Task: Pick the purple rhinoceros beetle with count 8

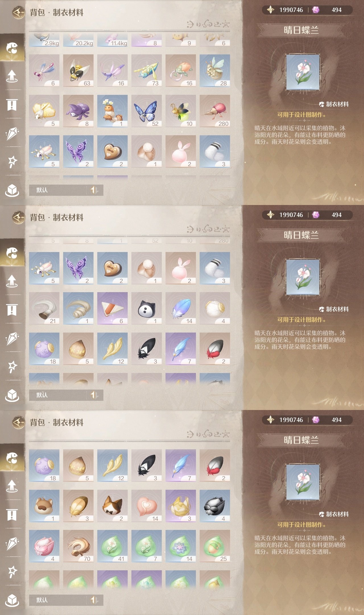Action: tap(78, 111)
